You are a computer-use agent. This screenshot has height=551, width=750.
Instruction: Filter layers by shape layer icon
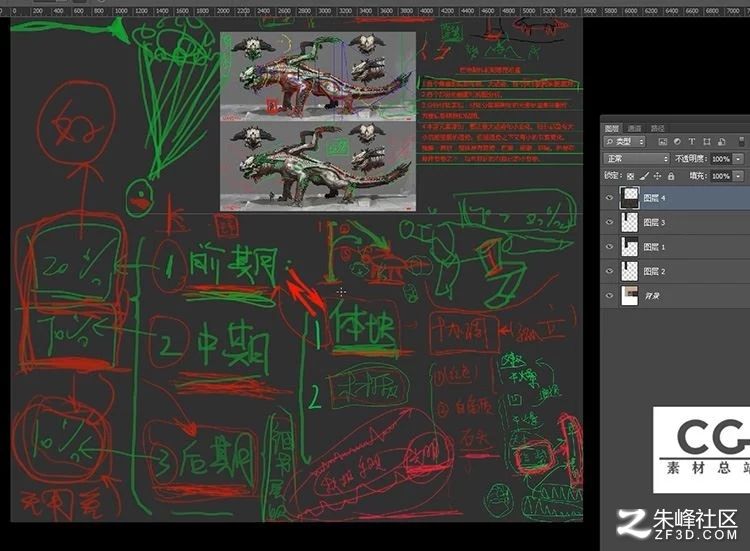(706, 142)
